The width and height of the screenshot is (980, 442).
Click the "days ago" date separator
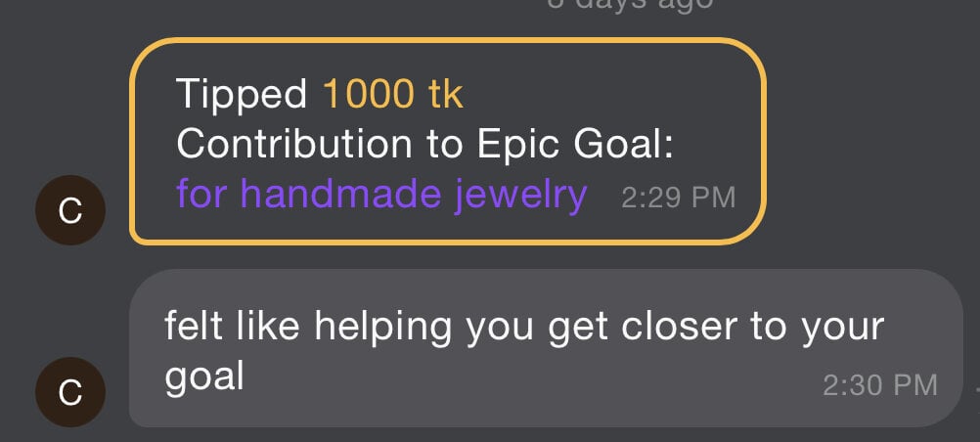point(630,4)
